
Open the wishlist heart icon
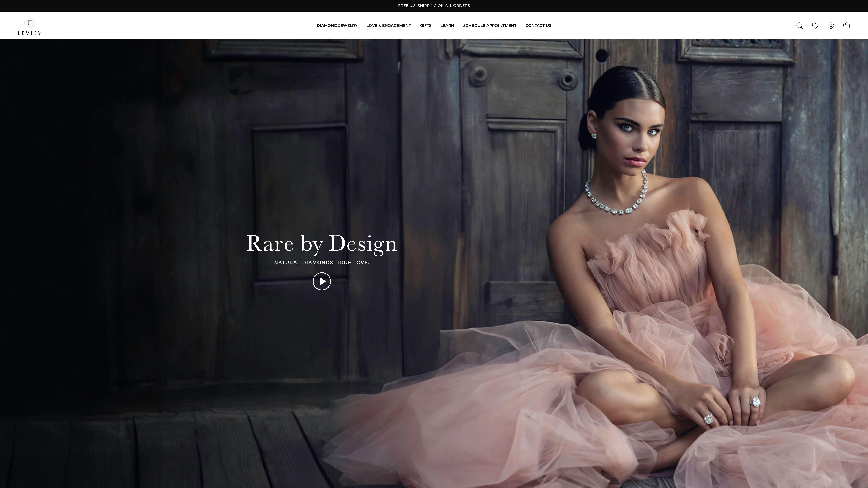(815, 26)
